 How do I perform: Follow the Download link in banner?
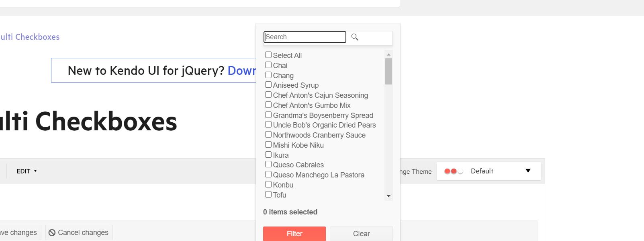(x=241, y=71)
